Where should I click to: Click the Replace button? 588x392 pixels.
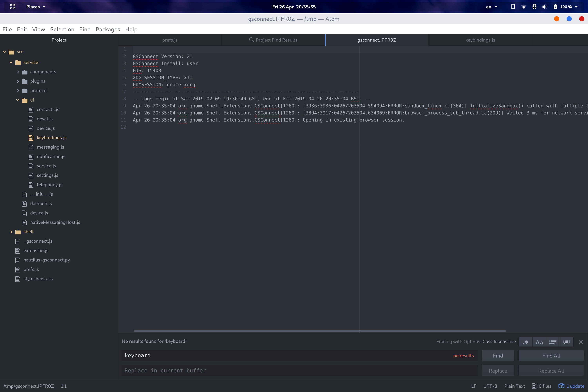[498, 371]
